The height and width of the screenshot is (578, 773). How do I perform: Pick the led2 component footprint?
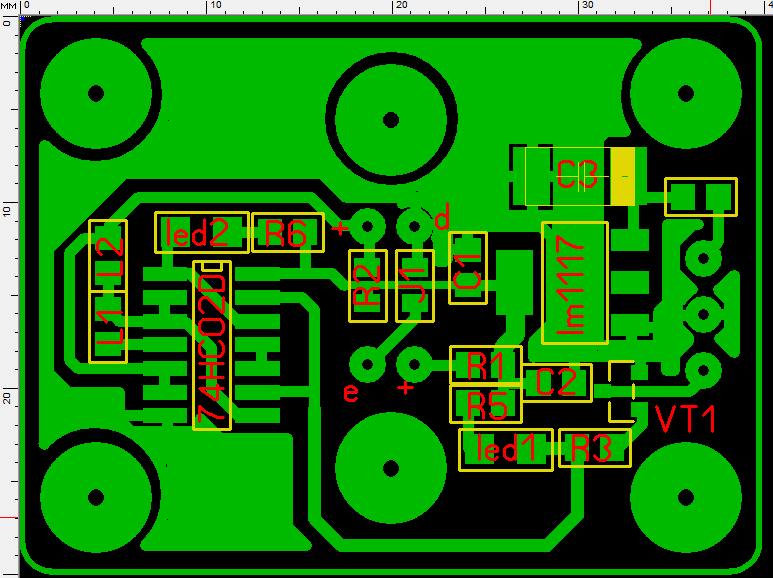[201, 232]
